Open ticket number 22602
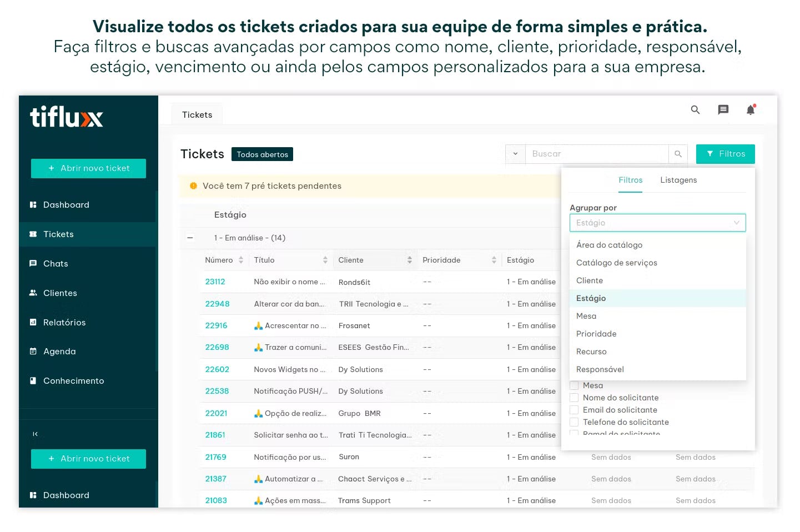Image resolution: width=800 pixels, height=532 pixels. 217,369
